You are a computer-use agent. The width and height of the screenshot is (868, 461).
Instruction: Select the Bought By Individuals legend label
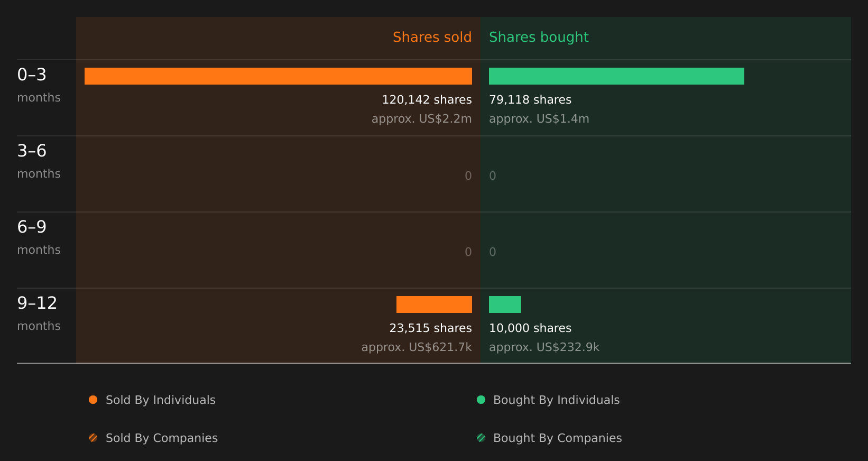[557, 400]
